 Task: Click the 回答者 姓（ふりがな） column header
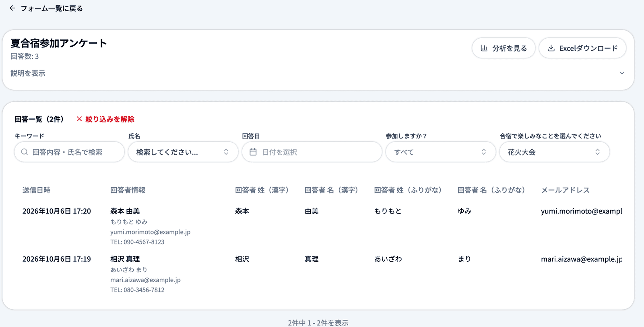point(408,190)
